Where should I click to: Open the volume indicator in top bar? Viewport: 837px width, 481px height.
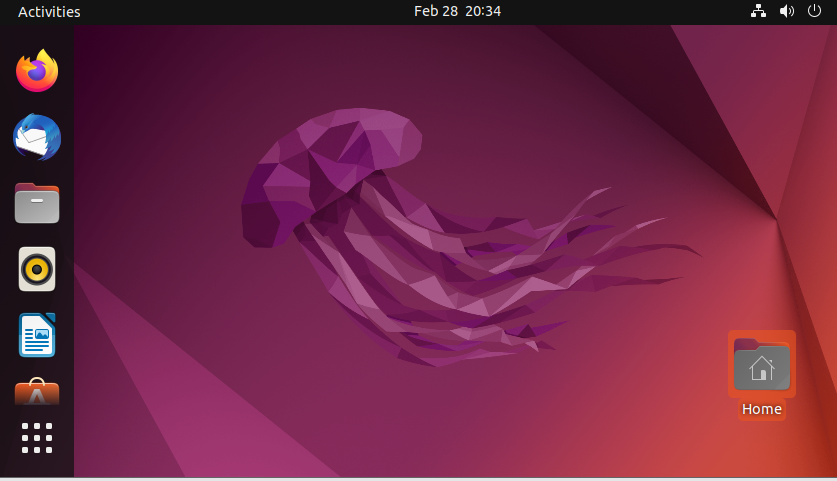tap(786, 11)
